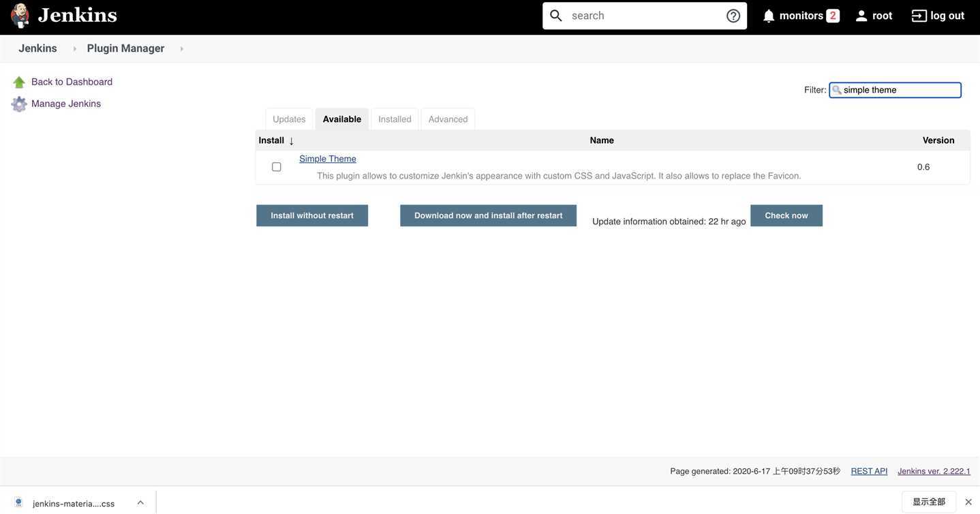Go to Jenkins breadcrumb
980x514 pixels.
click(x=37, y=48)
